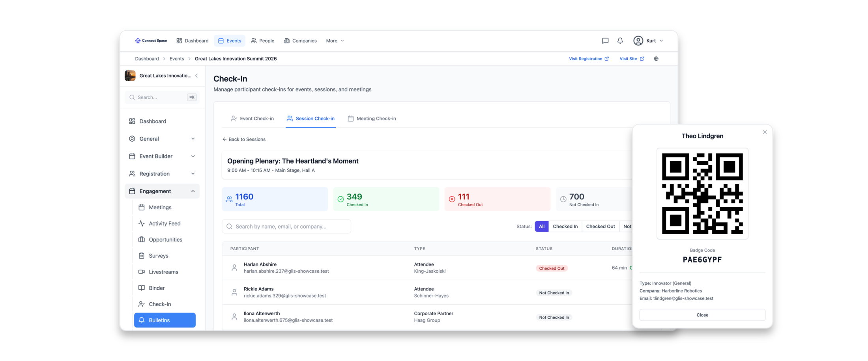Viewport: 868px width, 361px height.
Task: Click the Dashboard breadcrumb link
Action: coord(147,59)
